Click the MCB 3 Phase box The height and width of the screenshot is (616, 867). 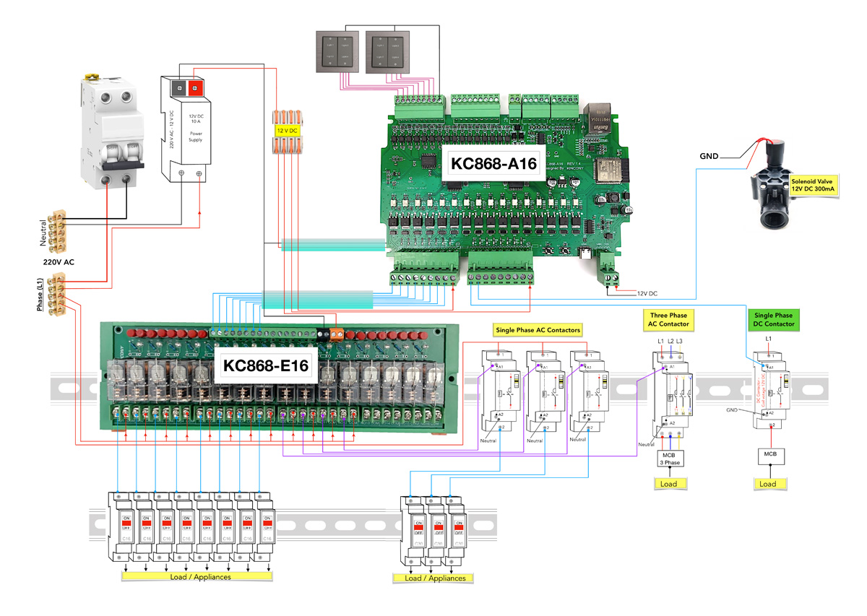[x=670, y=459]
